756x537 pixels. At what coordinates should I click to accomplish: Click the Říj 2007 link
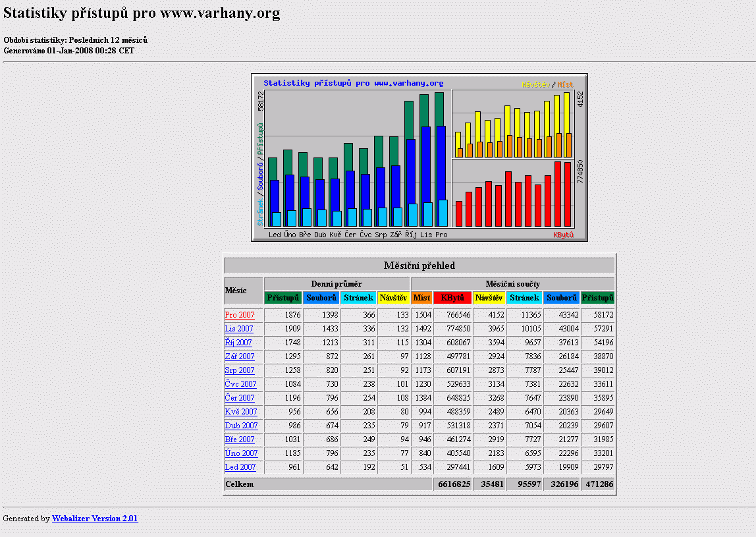(x=238, y=343)
